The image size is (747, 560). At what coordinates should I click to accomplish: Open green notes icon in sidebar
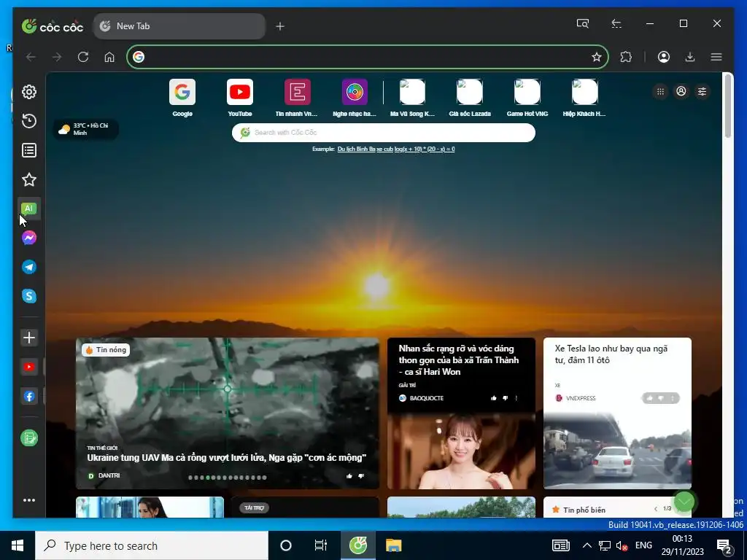point(29,438)
